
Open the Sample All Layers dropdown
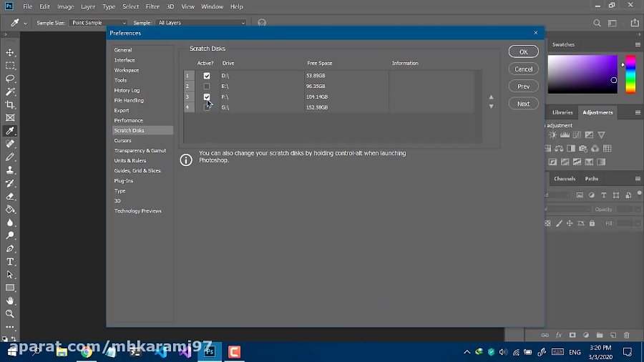(200, 23)
